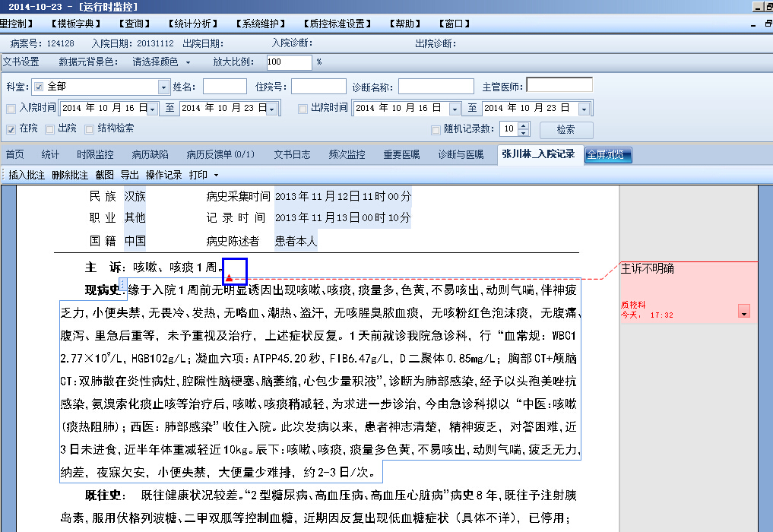Click 删除批注 in the toolbar
Viewport: 773px width, 532px height.
pos(70,175)
